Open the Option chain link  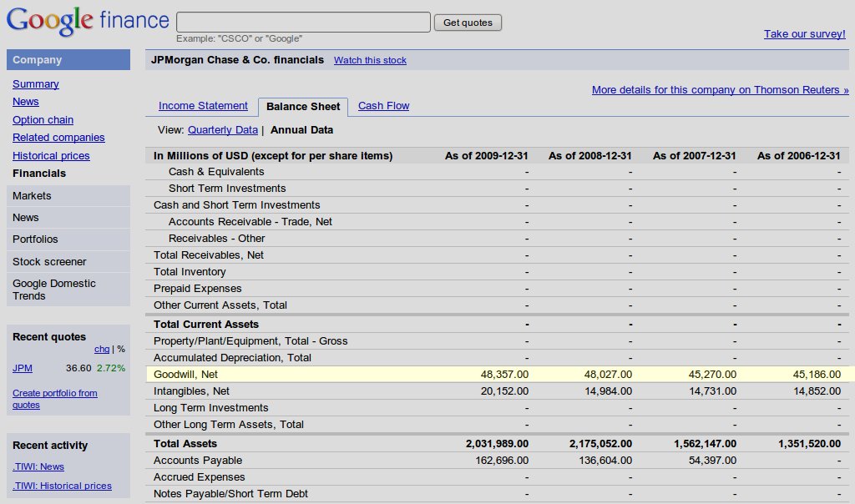(43, 120)
